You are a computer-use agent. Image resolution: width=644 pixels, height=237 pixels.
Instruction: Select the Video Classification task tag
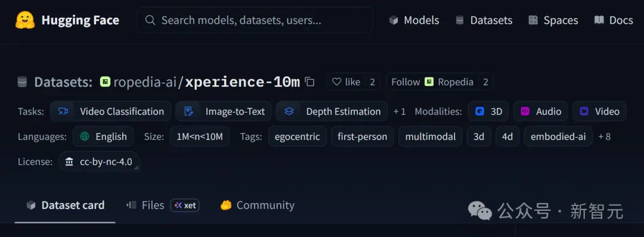[110, 111]
